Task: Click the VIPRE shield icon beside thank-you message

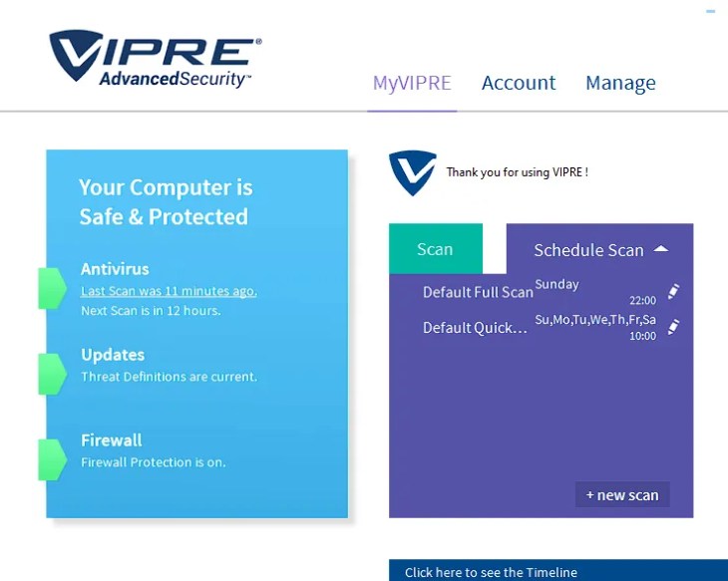Action: pos(412,172)
